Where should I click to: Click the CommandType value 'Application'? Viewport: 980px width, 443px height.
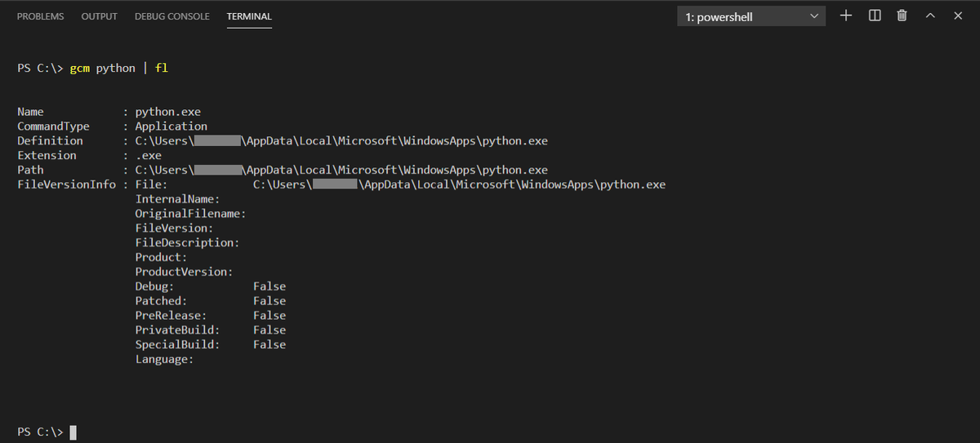[171, 126]
